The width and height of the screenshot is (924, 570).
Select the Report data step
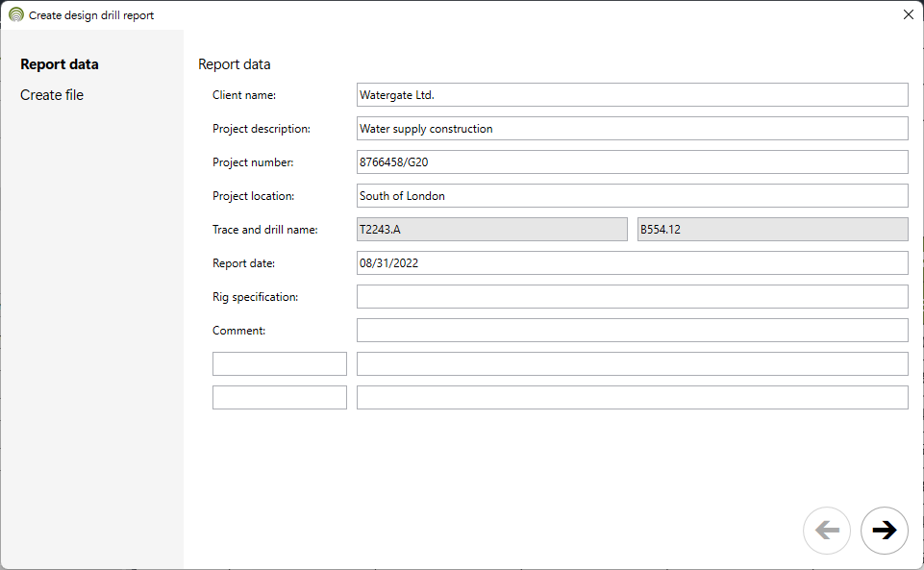60,64
